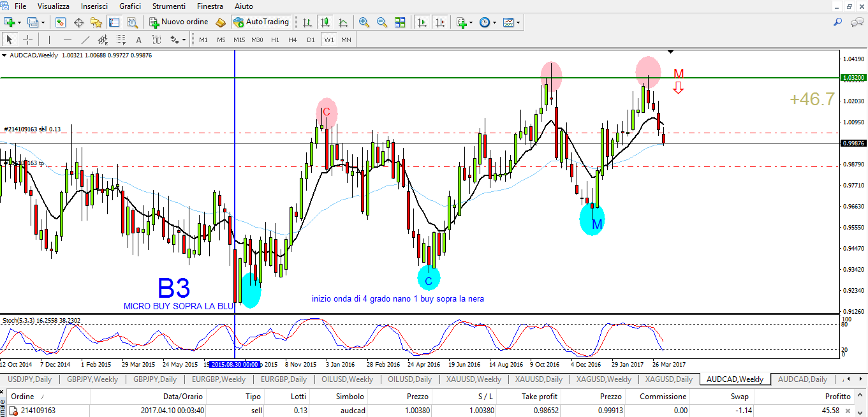
Task: Toggle the AutoTrading button
Action: [x=261, y=22]
